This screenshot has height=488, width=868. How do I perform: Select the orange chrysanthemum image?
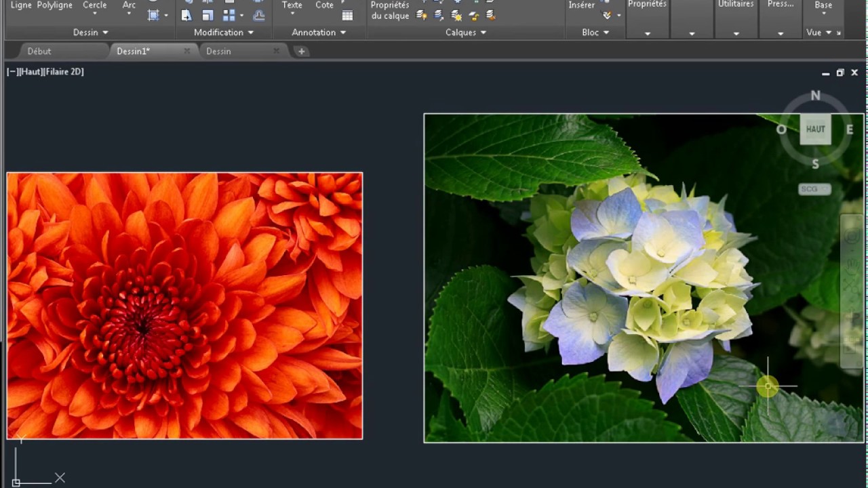(x=184, y=306)
